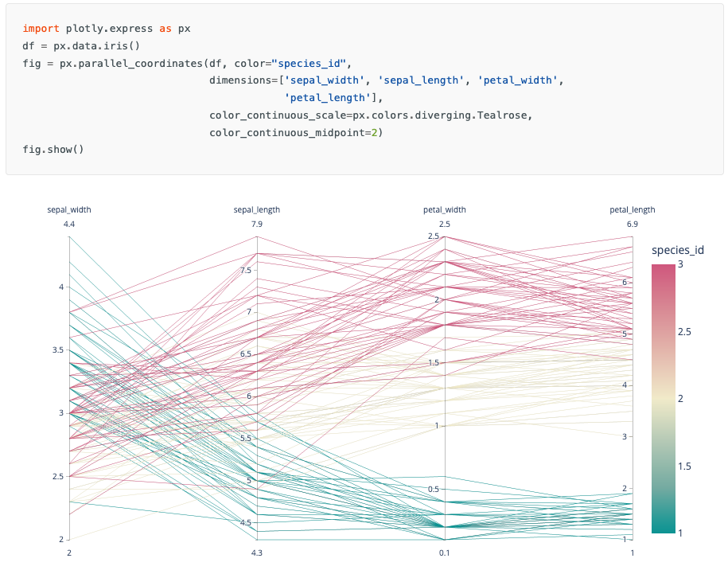Click the 0.1 minimum below petal_width axis
The height and width of the screenshot is (574, 728).
(x=444, y=553)
